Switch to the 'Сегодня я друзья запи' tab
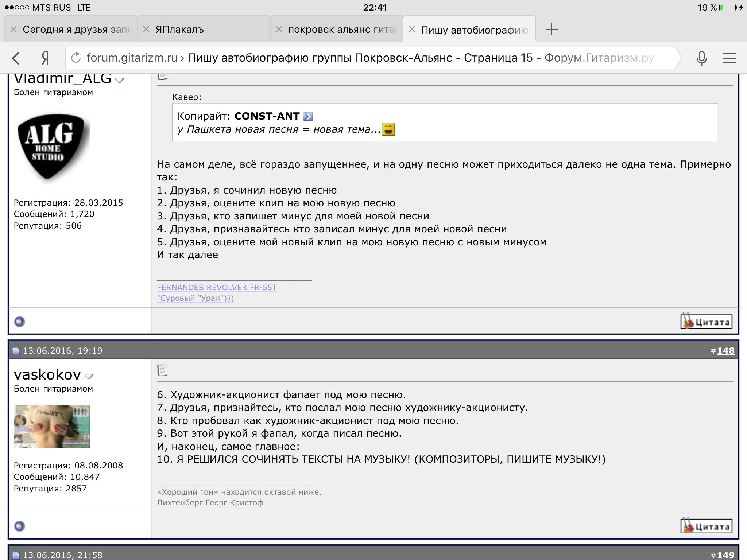Viewport: 747px width, 560px height. 71,29
